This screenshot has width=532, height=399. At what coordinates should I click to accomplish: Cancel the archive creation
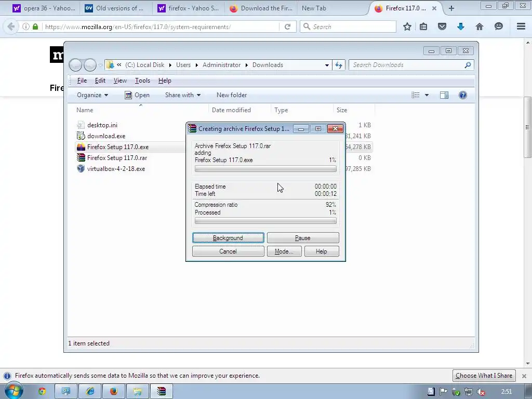[x=228, y=251]
